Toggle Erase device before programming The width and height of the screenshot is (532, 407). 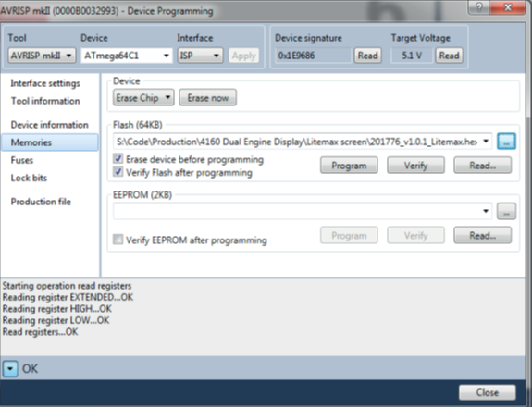click(x=118, y=159)
